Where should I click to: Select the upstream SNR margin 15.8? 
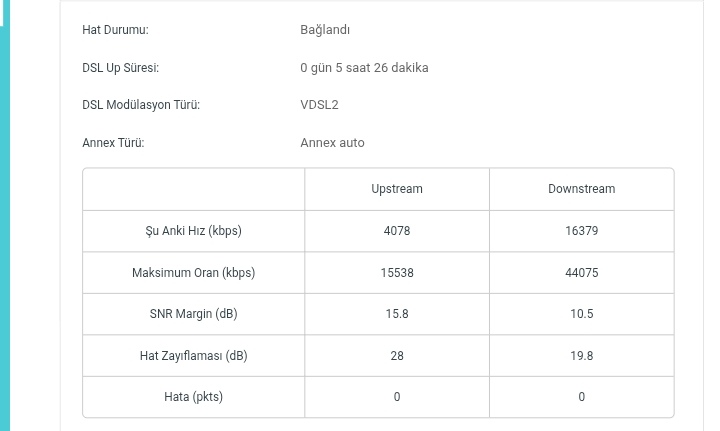coord(397,314)
